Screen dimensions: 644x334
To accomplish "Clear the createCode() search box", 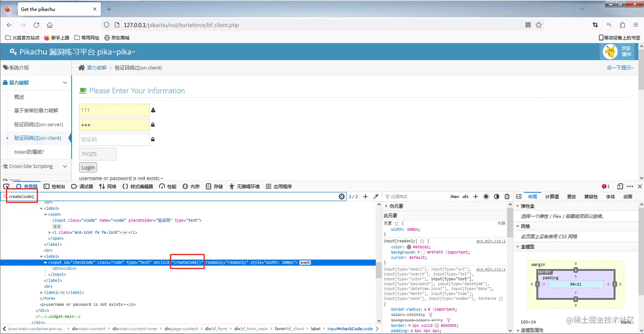I will [342, 197].
